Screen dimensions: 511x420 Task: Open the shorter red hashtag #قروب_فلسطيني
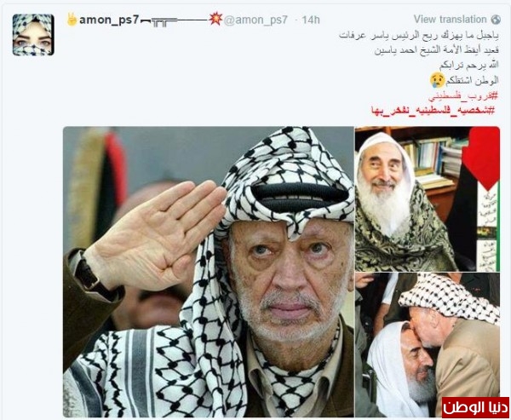(x=463, y=96)
